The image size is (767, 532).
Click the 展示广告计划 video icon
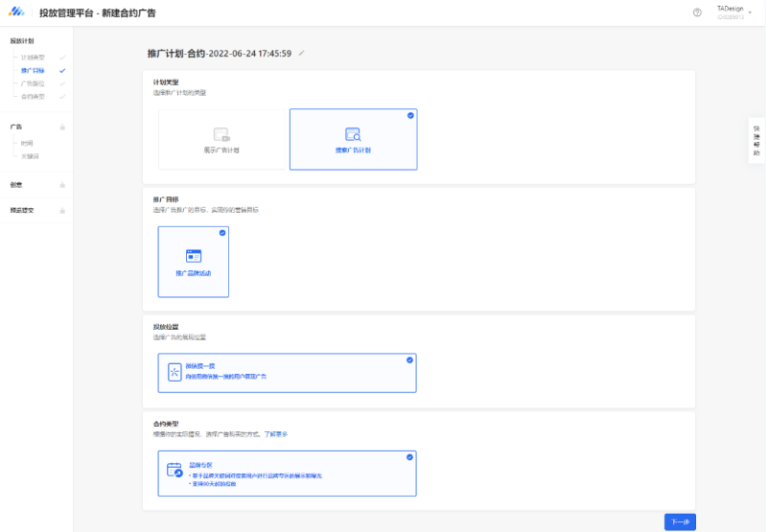click(x=221, y=135)
